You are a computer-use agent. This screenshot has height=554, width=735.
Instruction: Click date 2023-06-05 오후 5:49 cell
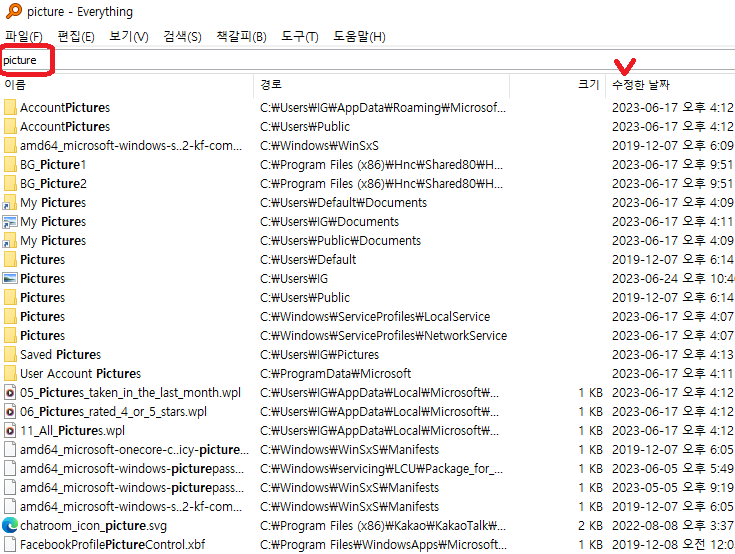(673, 469)
